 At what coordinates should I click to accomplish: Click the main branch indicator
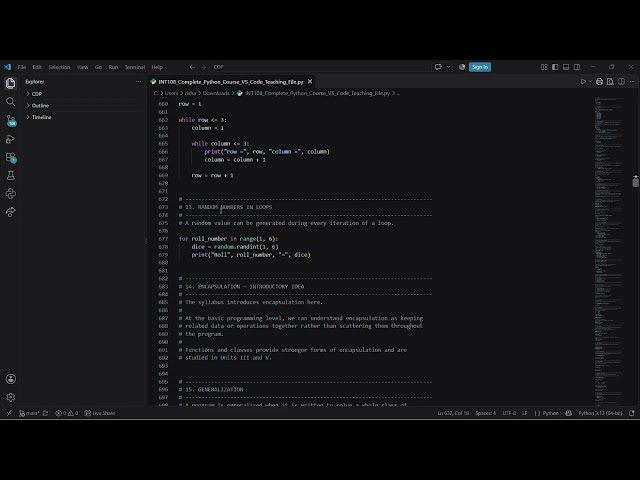[29, 413]
